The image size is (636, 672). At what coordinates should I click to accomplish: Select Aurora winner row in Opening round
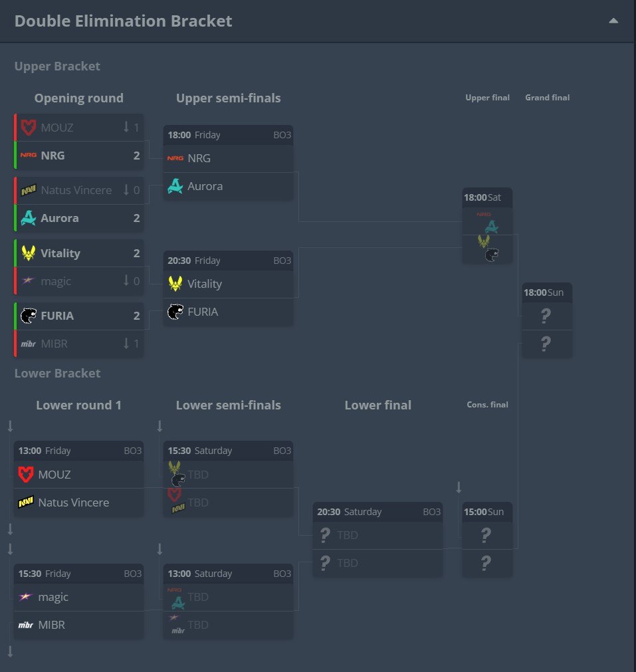pos(79,218)
